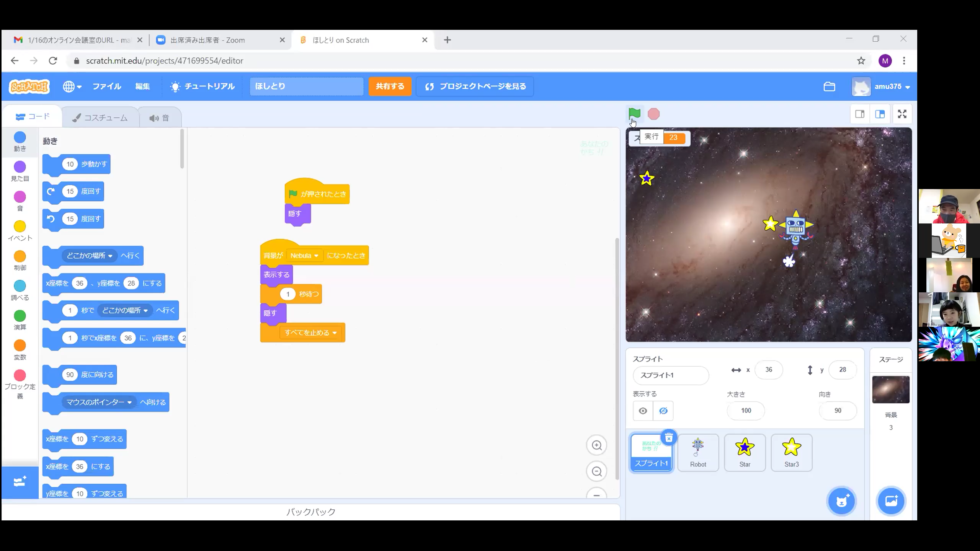Switch to large stage layout

coord(880,114)
